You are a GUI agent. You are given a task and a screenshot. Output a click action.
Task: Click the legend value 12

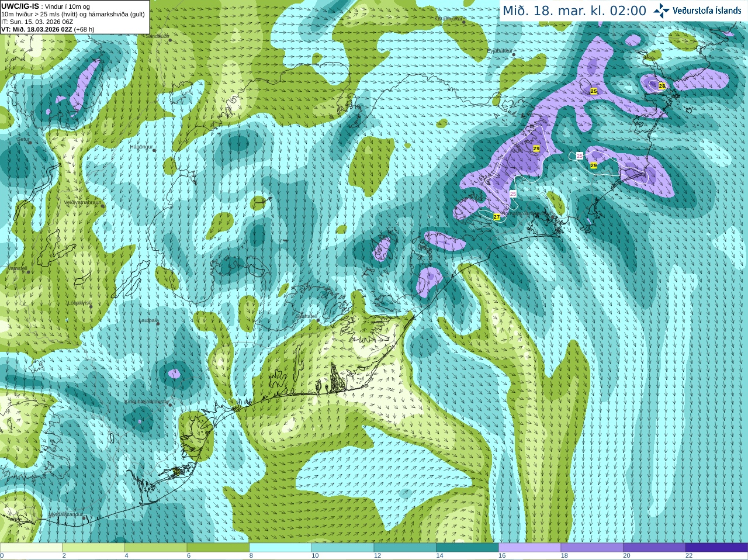click(377, 556)
